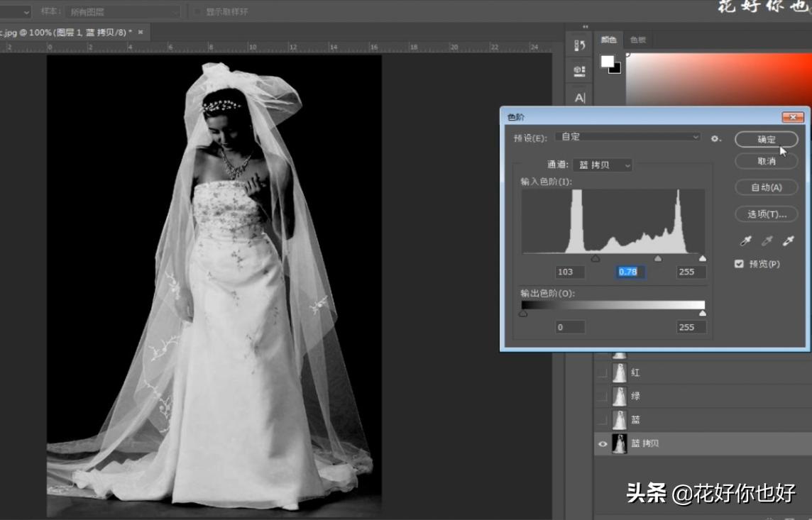Viewport: 812px width, 520px height.
Task: Uncheck the 预览(P) preview checkbox
Action: [x=740, y=263]
